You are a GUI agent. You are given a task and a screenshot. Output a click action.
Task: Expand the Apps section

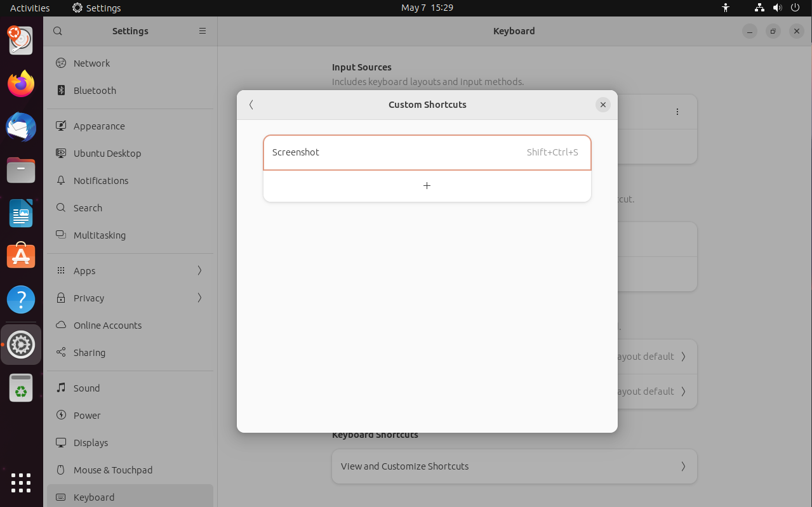coord(130,271)
